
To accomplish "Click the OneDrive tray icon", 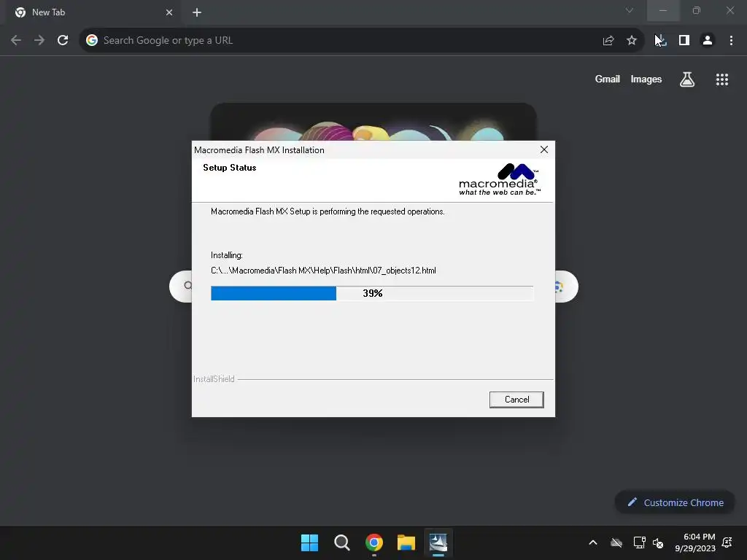I will coord(616,542).
